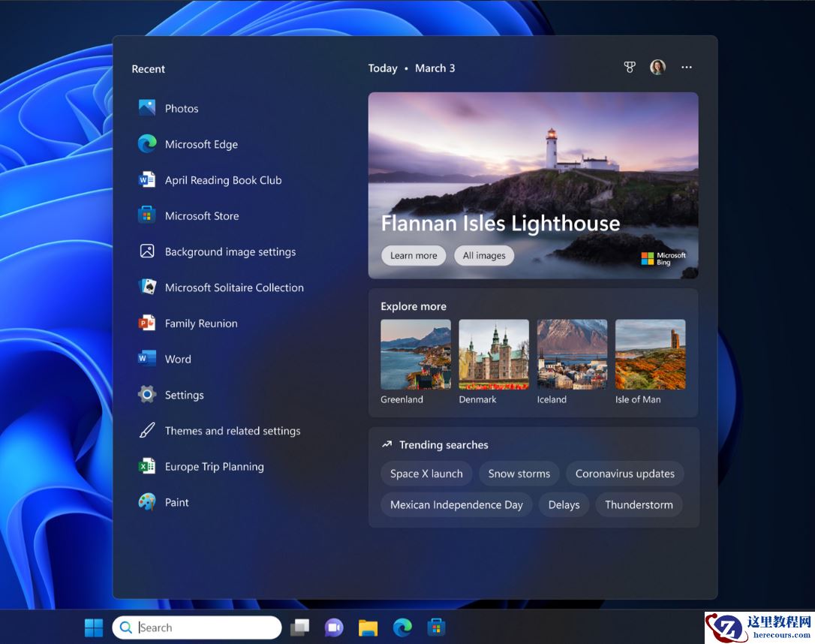Launch Paint from Recent items
This screenshot has width=815, height=644.
tap(175, 502)
